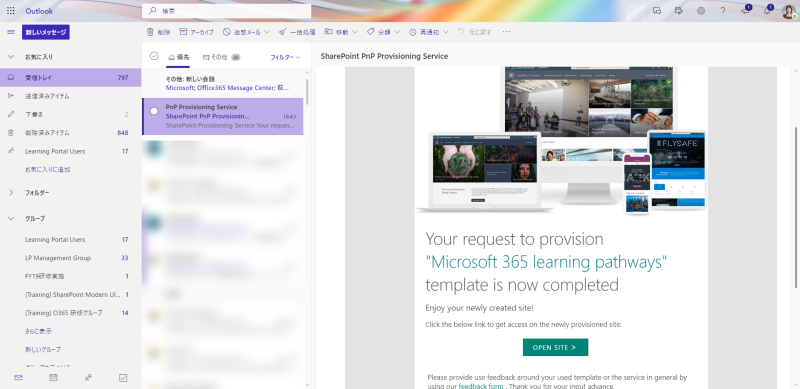
Task: Open Settings gear icon in header
Action: [x=701, y=11]
